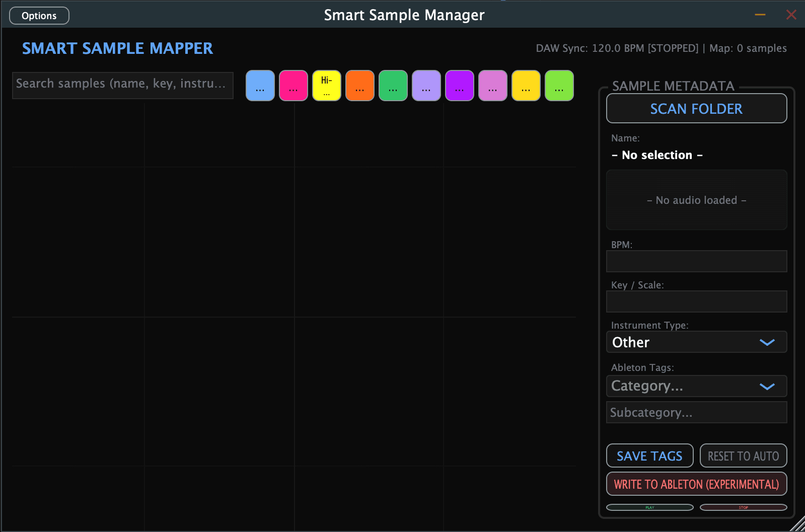This screenshot has width=805, height=532.
Task: Open the Options menu
Action: pos(39,16)
